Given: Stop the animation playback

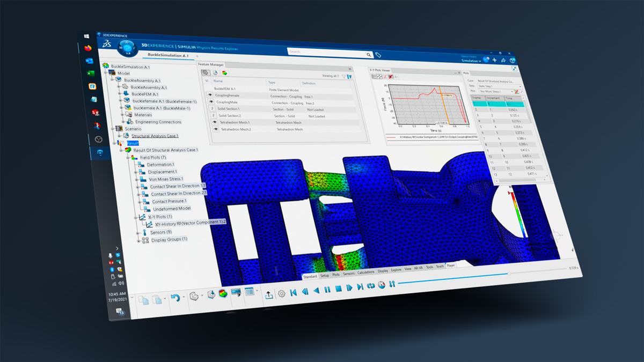Looking at the screenshot, I should (339, 289).
